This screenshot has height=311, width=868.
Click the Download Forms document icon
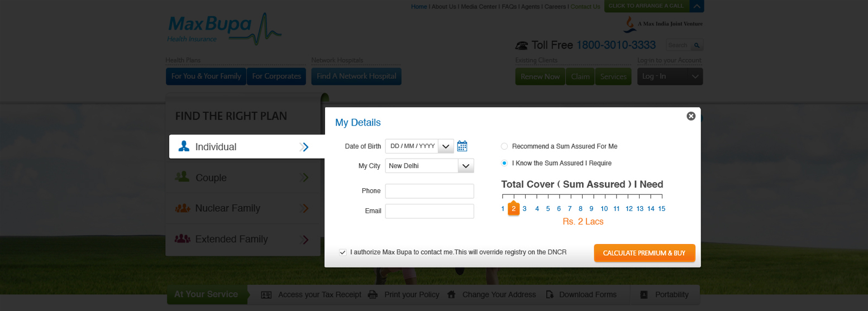pyautogui.click(x=550, y=295)
